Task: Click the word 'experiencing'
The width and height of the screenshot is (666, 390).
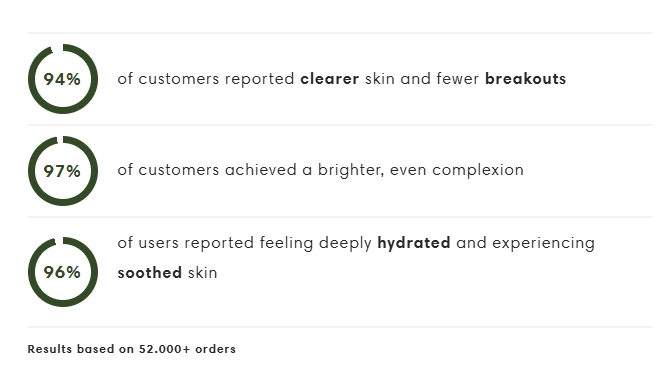Action: 543,243
